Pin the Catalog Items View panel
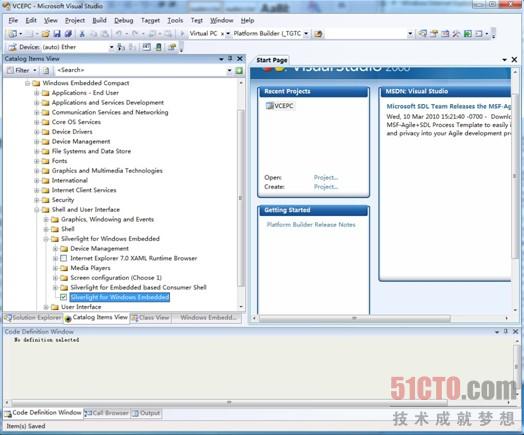 pos(230,58)
